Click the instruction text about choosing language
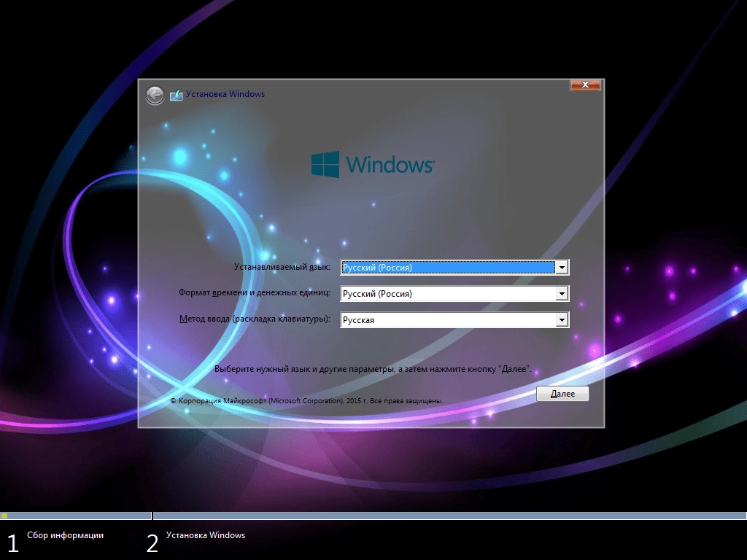This screenshot has width=747, height=560. 373,368
